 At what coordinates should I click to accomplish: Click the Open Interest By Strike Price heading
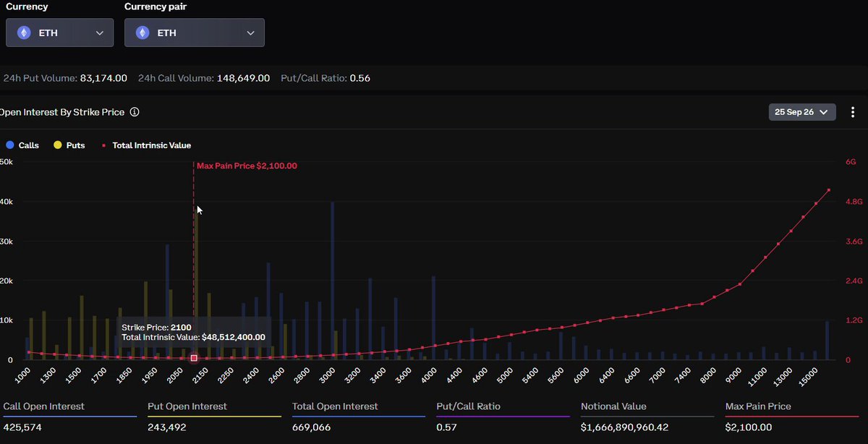point(62,112)
